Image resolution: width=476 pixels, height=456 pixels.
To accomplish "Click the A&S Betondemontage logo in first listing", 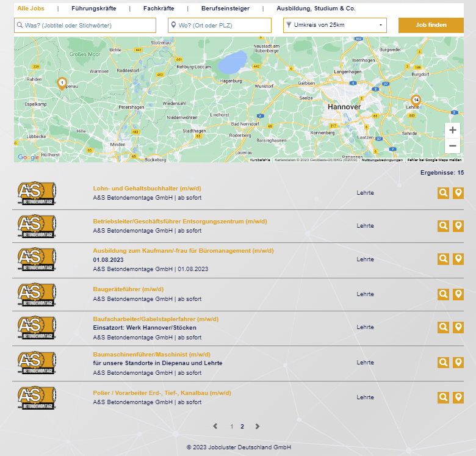I will (37, 193).
